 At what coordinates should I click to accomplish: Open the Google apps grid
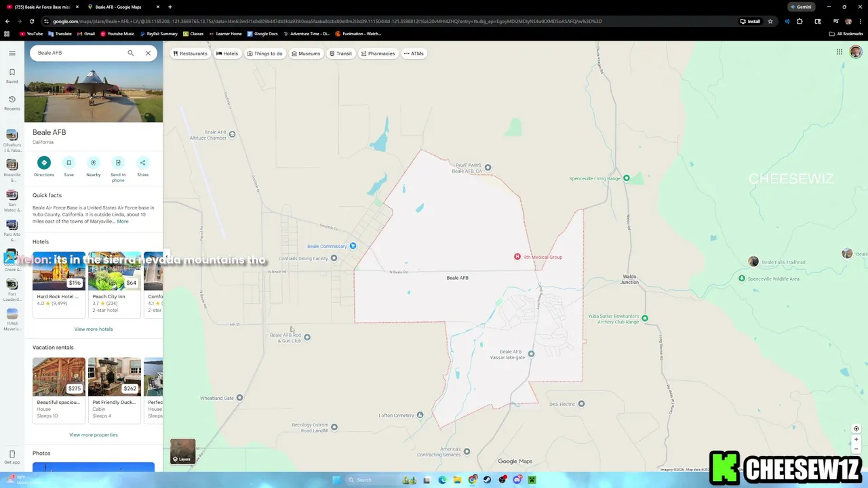840,52
